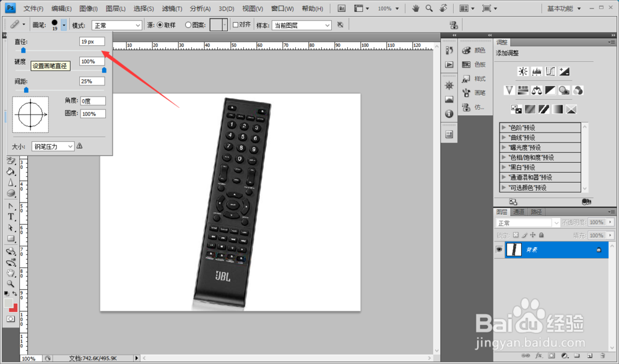Viewport: 619px width, 364px height.
Task: Open the Clone Source panel icon in options bar
Action: click(x=454, y=25)
